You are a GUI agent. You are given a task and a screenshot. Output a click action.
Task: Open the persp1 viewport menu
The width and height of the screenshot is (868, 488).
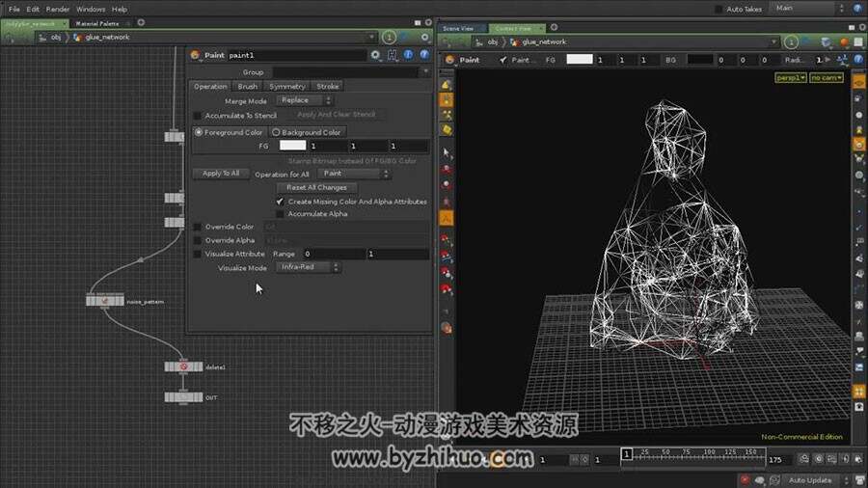point(791,78)
